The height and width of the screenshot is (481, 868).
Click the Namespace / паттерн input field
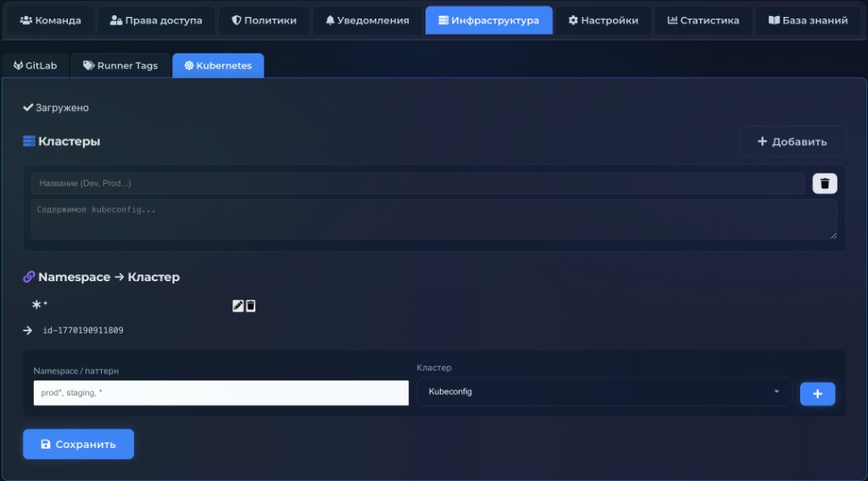pos(220,393)
